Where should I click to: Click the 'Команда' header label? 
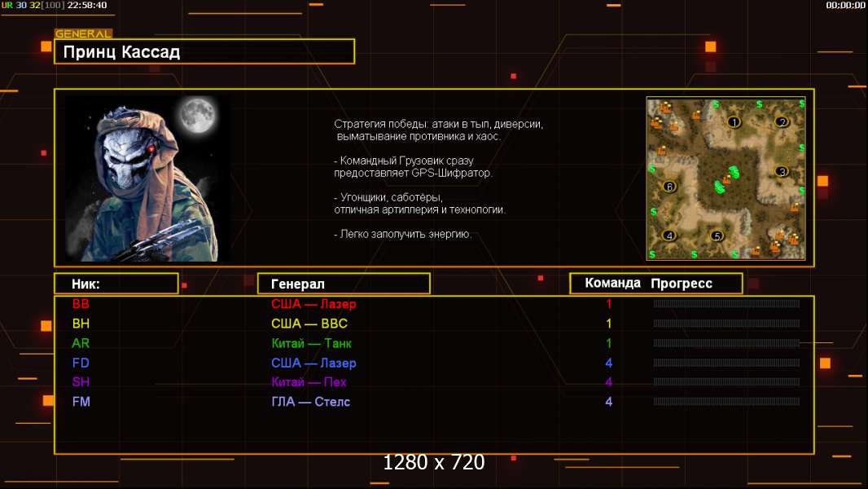pyautogui.click(x=613, y=283)
